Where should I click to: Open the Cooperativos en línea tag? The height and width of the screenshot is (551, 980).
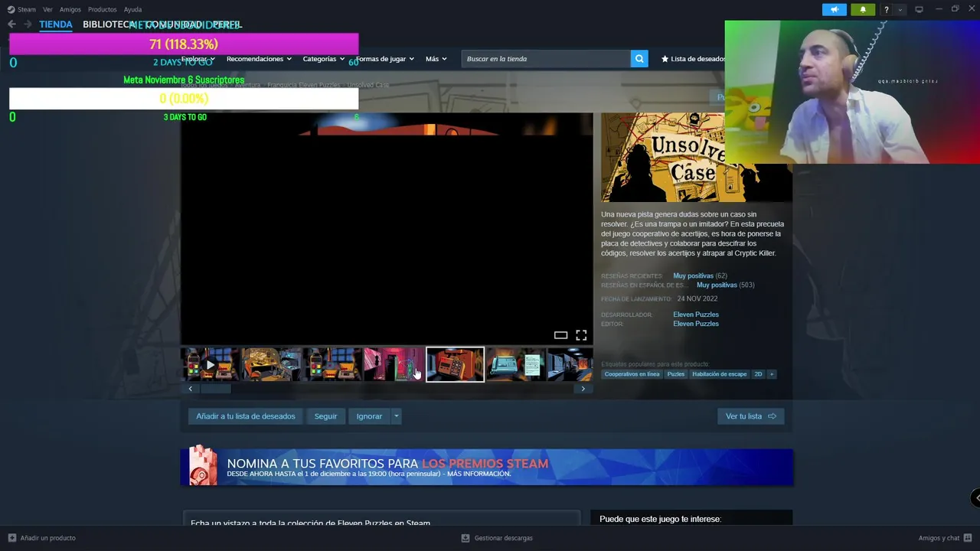[x=632, y=374]
